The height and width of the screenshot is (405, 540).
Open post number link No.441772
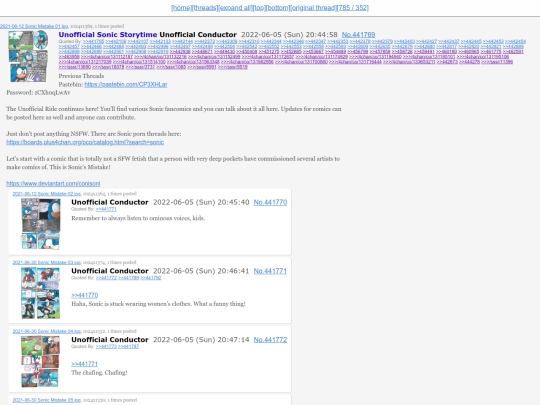270,340
